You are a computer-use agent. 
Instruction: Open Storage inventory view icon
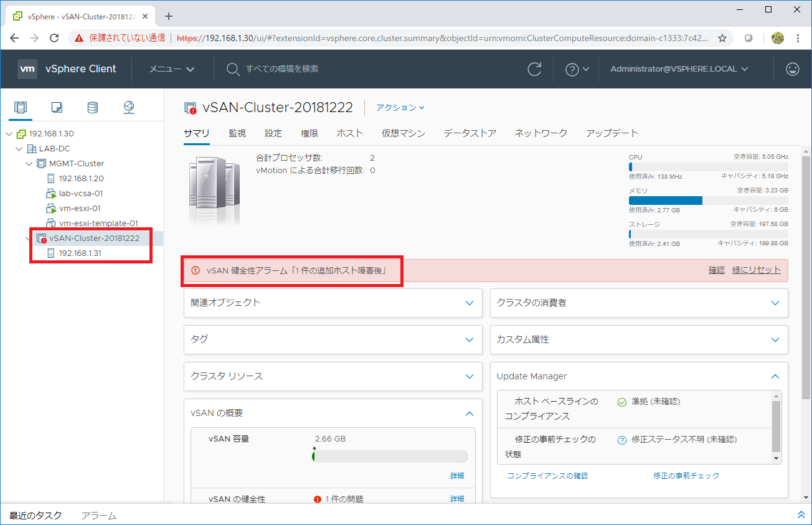[92, 108]
